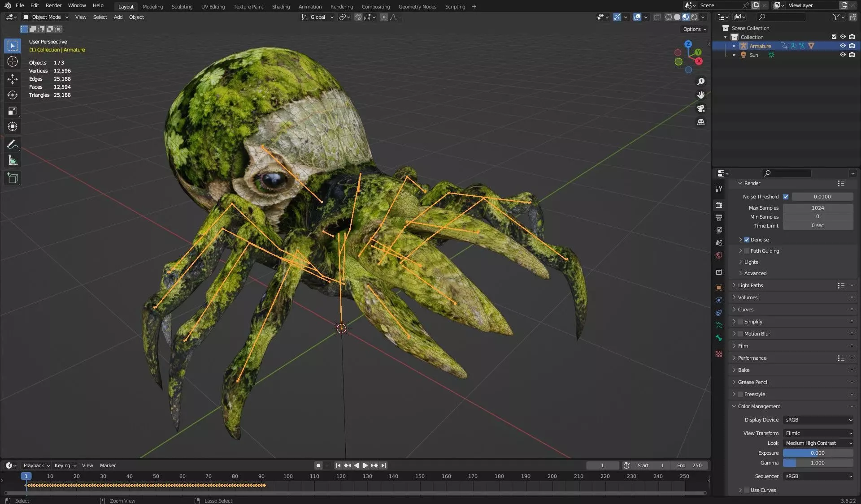The image size is (861, 504).
Task: Open the Scene properties tab
Action: click(719, 243)
